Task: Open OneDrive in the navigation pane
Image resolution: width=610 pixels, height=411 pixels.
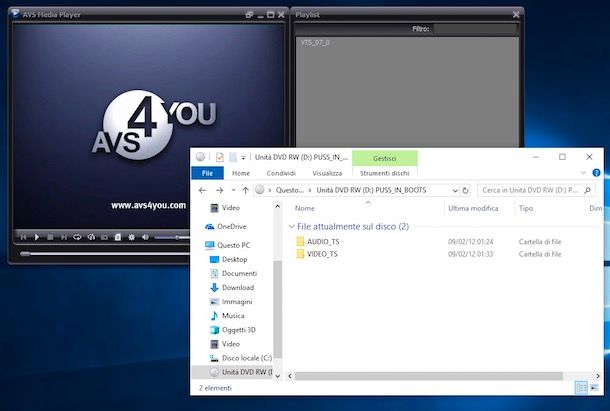Action: click(x=226, y=227)
